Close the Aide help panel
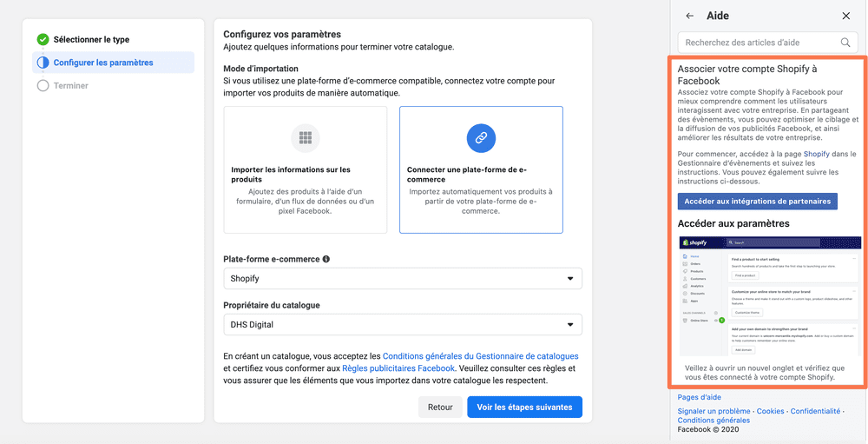The height and width of the screenshot is (444, 868). pyautogui.click(x=845, y=17)
